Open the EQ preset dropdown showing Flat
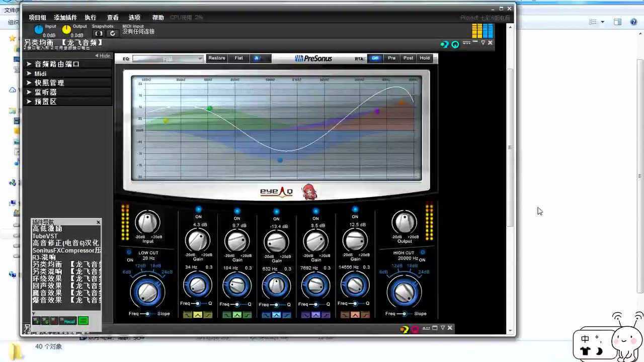The image size is (644, 362). click(x=168, y=59)
